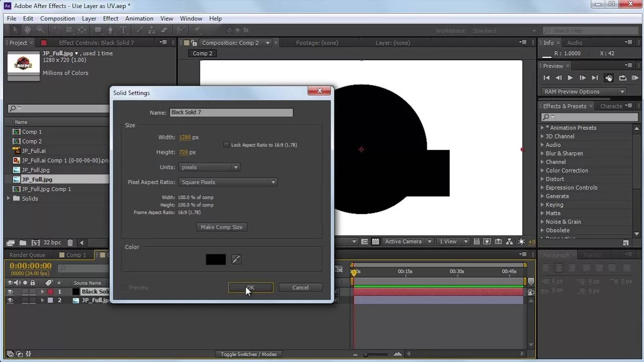Viewport: 644px width, 362px height.
Task: Click the Play button in Preview panel
Action: [570, 78]
